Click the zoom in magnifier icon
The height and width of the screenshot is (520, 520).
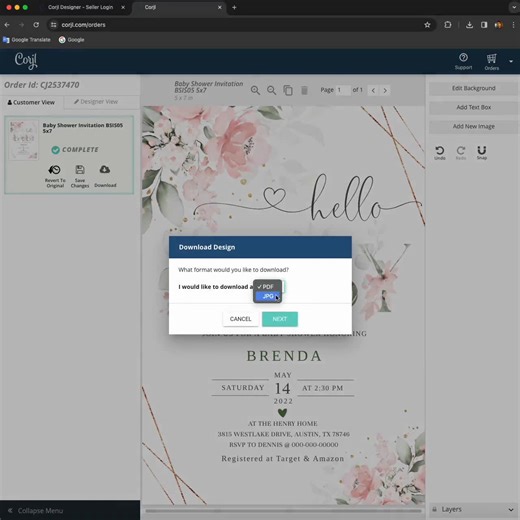click(x=255, y=90)
